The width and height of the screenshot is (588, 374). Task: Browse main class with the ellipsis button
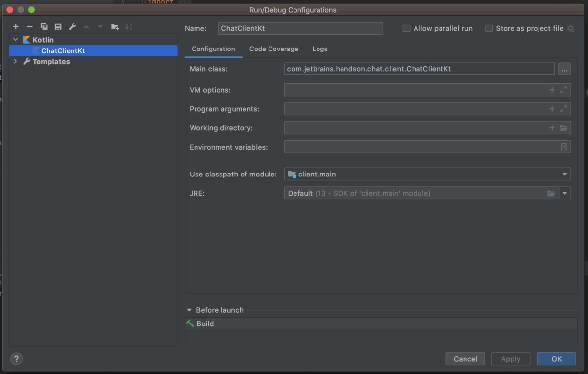click(x=564, y=69)
